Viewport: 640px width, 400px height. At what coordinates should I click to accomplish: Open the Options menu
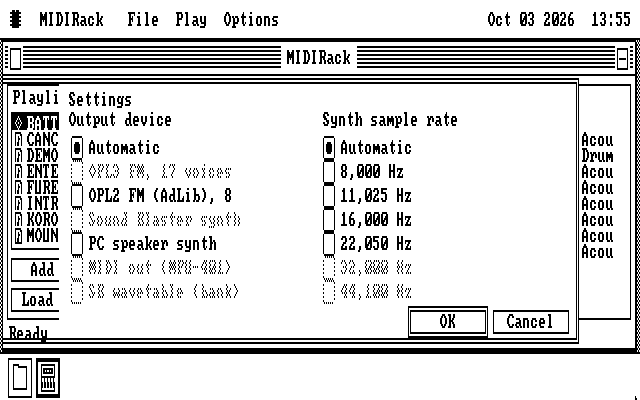tap(251, 20)
